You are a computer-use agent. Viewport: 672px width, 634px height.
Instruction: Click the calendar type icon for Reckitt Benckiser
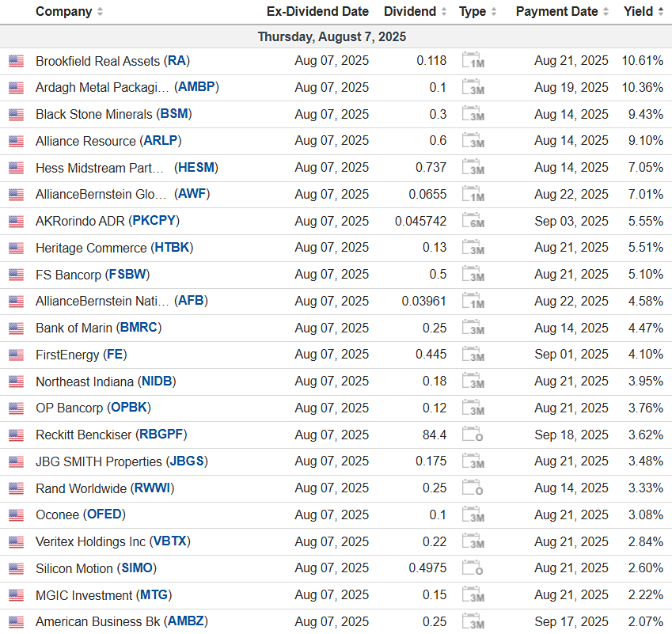pos(473,435)
